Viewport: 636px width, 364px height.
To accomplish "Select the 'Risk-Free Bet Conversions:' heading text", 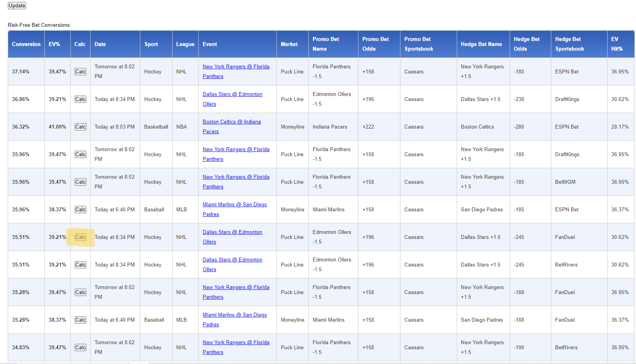I will coord(39,25).
